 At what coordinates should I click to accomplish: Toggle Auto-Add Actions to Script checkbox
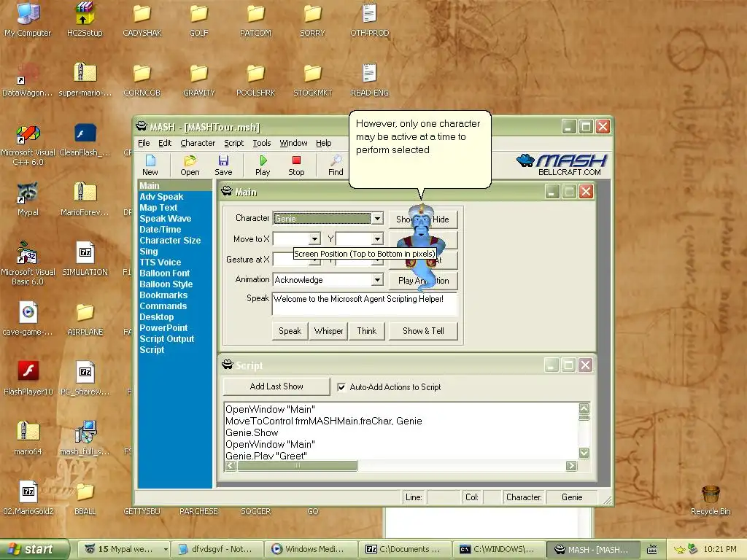(341, 387)
